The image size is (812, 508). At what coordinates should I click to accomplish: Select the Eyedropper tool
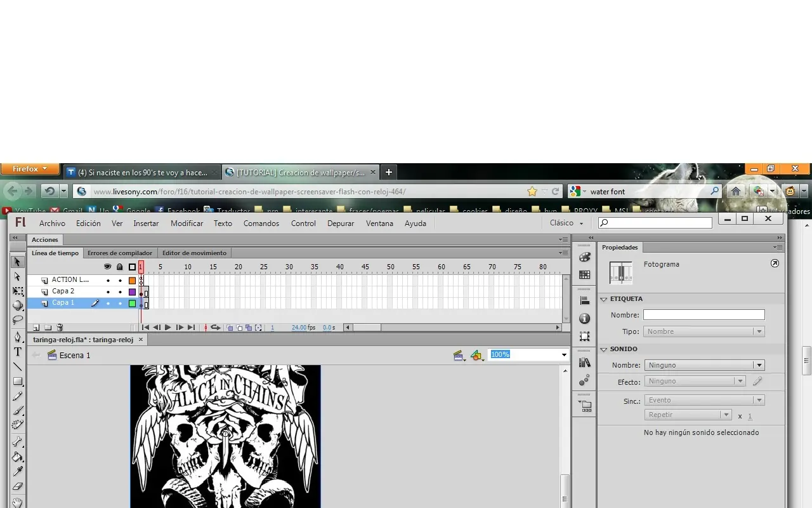tap(18, 471)
